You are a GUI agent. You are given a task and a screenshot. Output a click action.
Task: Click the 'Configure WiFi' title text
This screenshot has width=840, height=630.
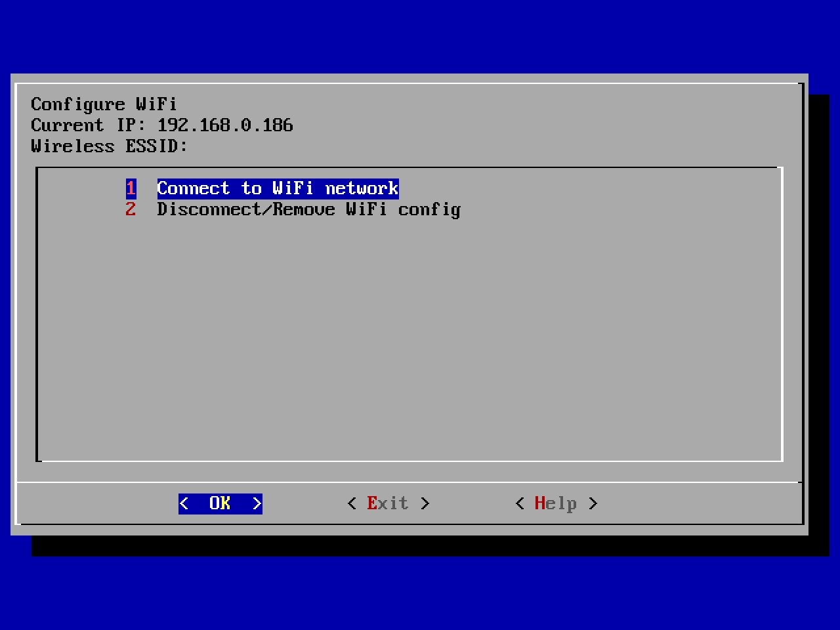pos(104,104)
